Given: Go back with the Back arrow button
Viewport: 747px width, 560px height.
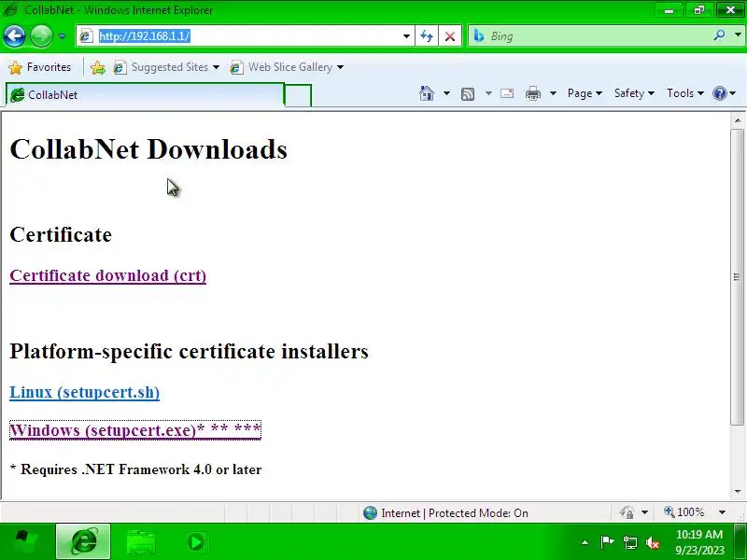Looking at the screenshot, I should point(14,35).
